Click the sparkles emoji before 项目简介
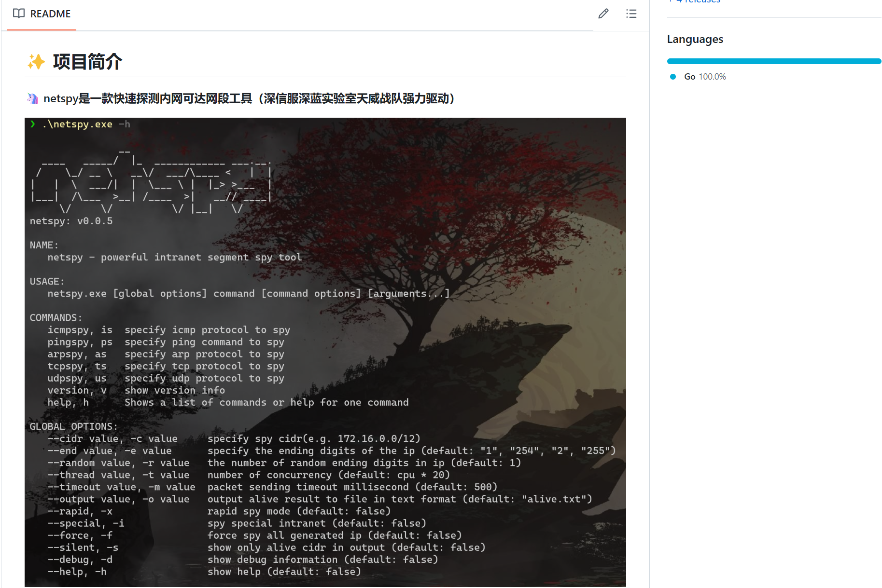This screenshot has width=882, height=588. click(36, 62)
